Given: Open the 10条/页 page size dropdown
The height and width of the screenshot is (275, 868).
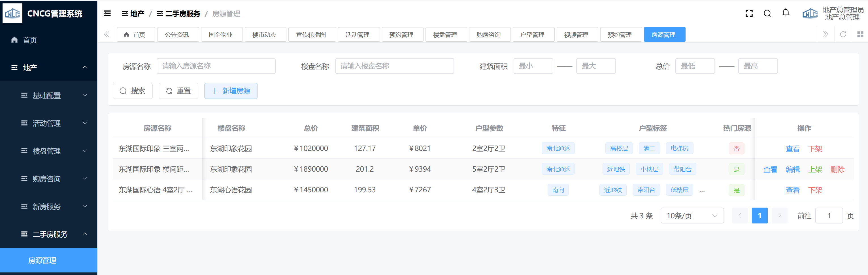Looking at the screenshot, I should click(x=692, y=216).
